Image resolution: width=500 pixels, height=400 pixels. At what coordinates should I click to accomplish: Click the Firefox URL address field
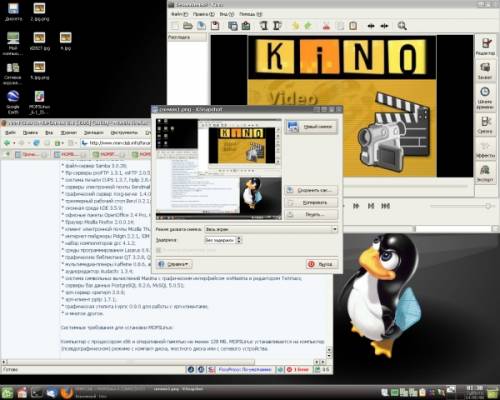[116, 143]
